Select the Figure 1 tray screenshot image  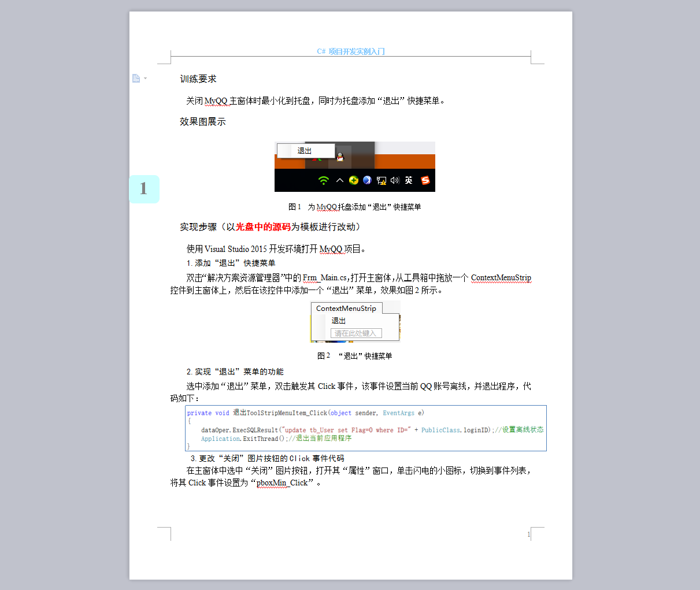(355, 166)
